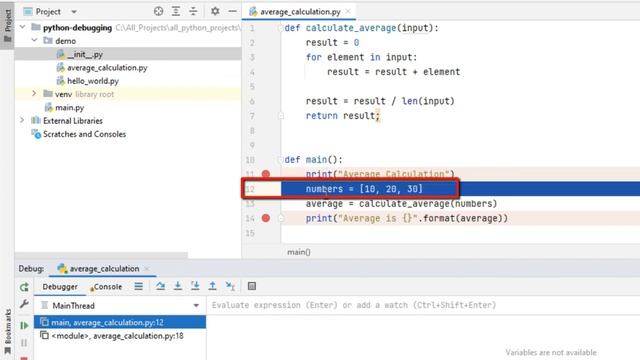This screenshot has width=640, height=360.
Task: Switch to the Debugger tab
Action: 60,287
